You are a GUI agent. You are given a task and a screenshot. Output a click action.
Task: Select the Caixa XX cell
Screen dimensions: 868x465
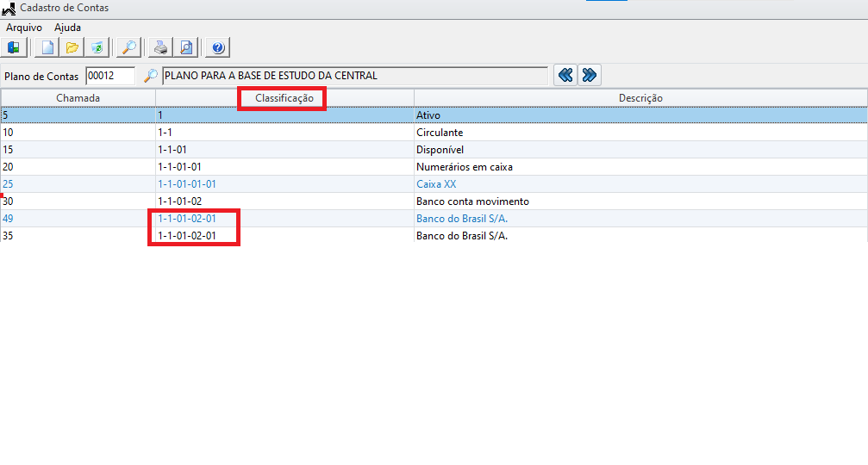pos(640,183)
